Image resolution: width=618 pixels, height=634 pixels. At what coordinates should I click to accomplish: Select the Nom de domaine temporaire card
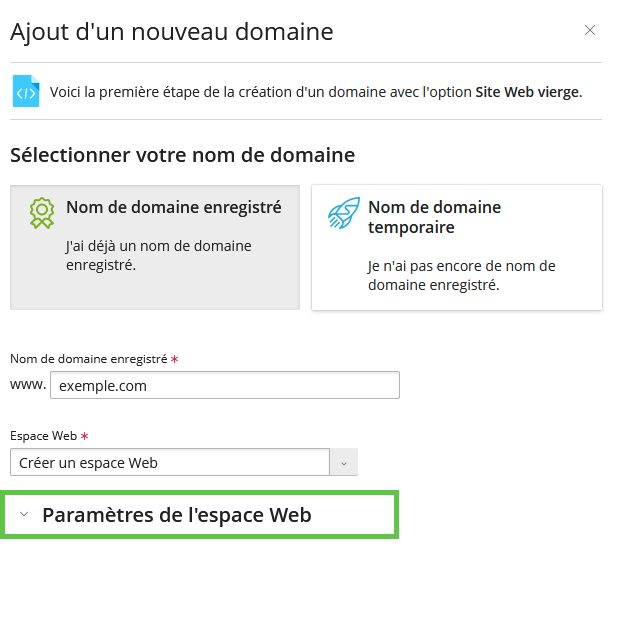(457, 247)
